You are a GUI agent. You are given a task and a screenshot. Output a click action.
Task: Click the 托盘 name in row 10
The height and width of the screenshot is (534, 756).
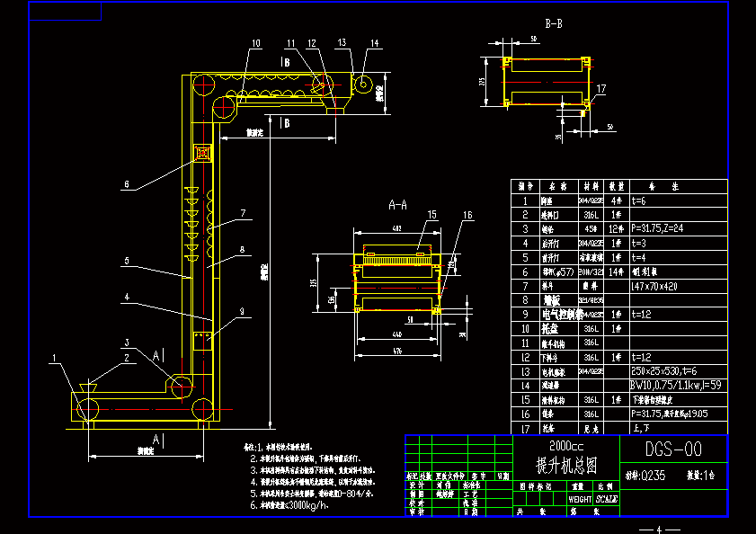549,329
